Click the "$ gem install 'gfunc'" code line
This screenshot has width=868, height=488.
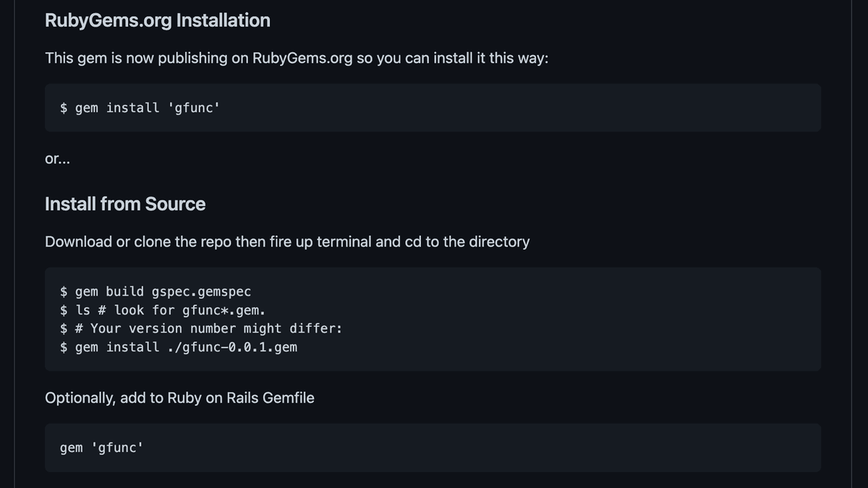click(140, 108)
